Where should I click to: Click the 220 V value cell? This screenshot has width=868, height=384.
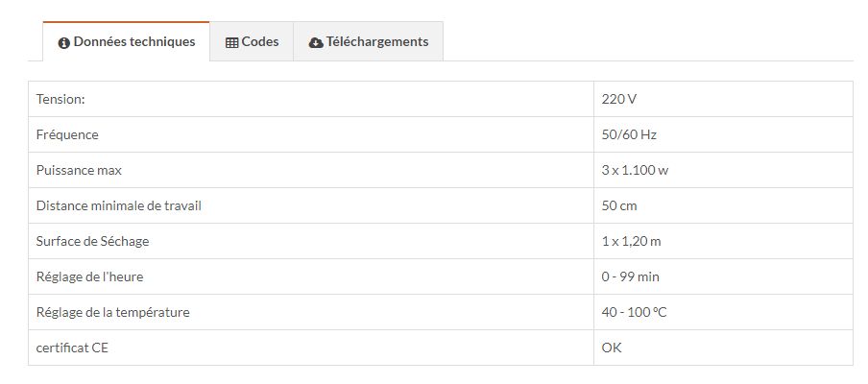click(x=618, y=99)
